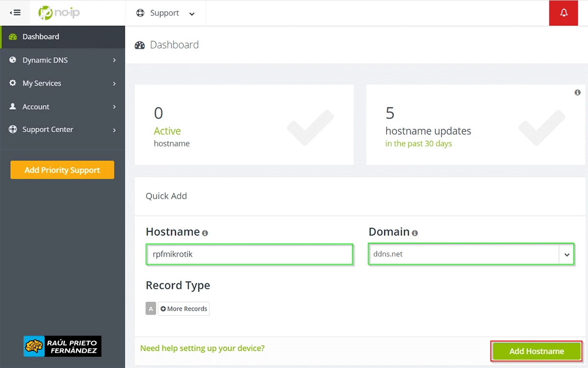Select Dashboard in the sidebar
588x368 pixels.
point(41,37)
